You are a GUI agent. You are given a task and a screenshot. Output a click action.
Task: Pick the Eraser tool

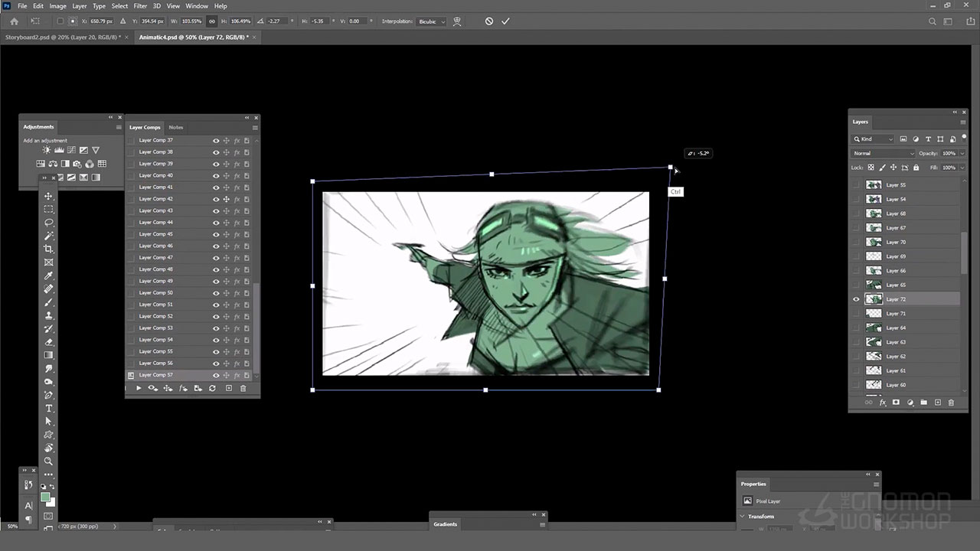(x=49, y=342)
